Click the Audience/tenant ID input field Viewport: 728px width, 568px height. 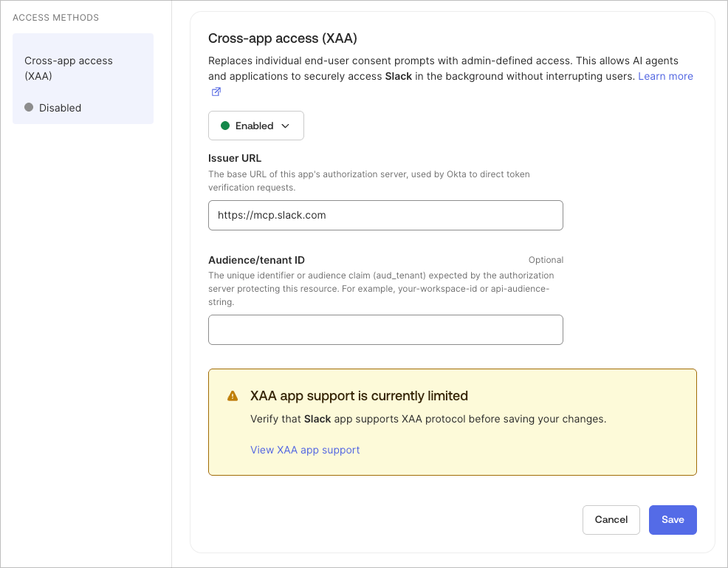[x=385, y=329]
